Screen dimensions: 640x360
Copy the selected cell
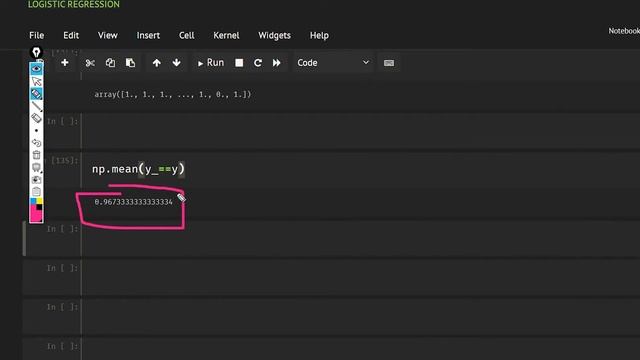click(110, 63)
